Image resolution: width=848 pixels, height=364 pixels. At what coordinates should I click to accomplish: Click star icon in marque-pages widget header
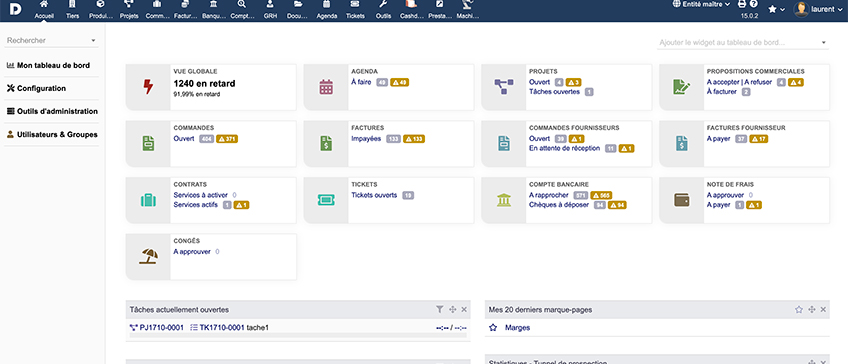point(799,309)
